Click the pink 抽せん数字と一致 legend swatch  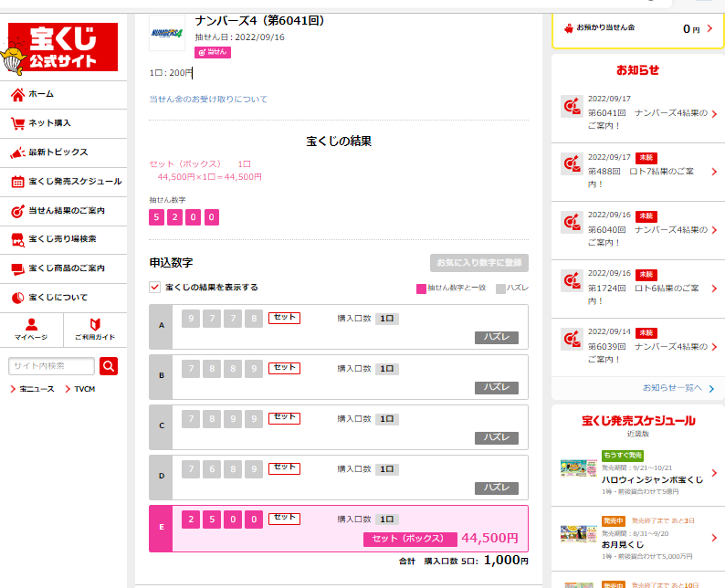pos(421,289)
